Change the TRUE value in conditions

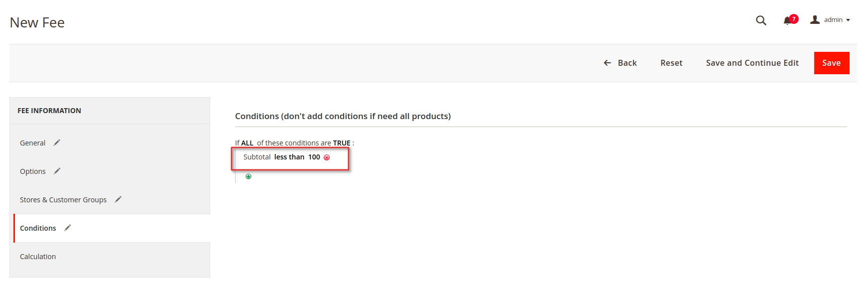coord(342,143)
